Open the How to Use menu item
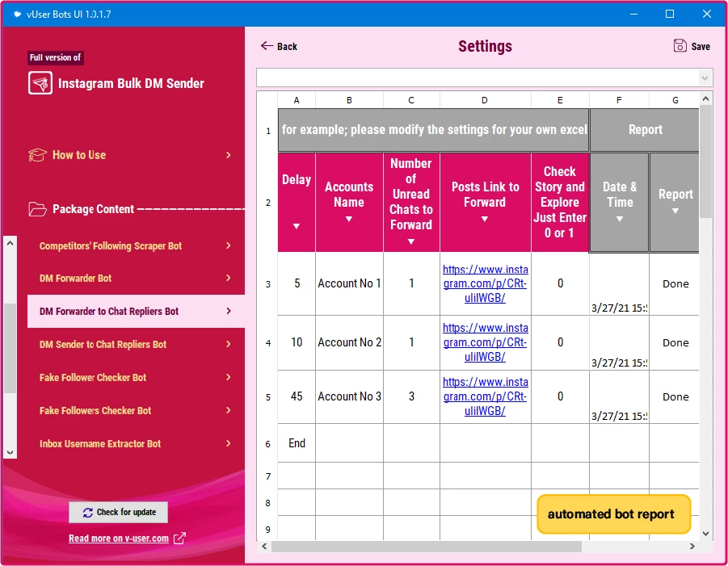The image size is (728, 566). click(130, 155)
